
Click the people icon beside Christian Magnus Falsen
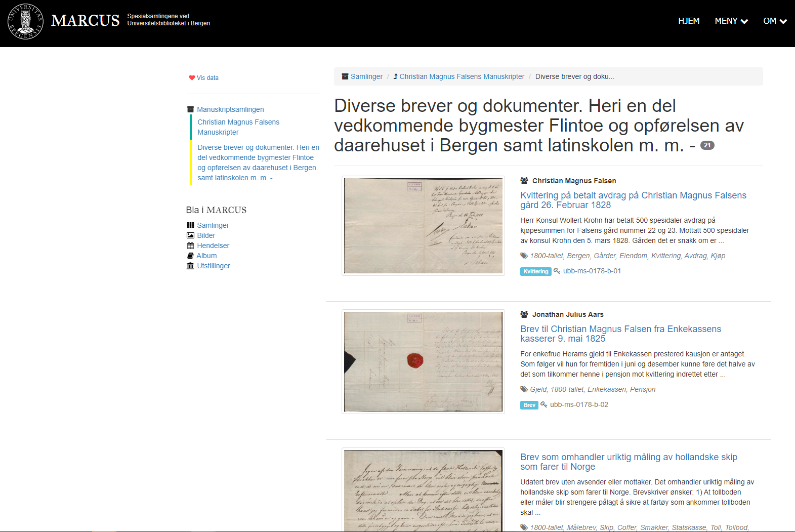[x=524, y=181]
